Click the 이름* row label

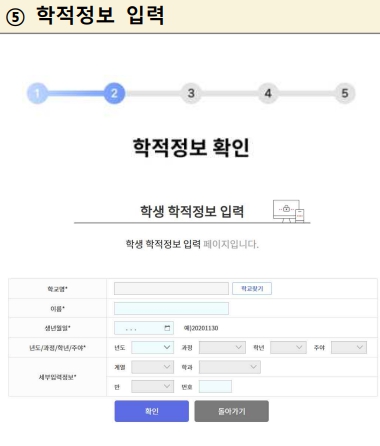click(57, 309)
